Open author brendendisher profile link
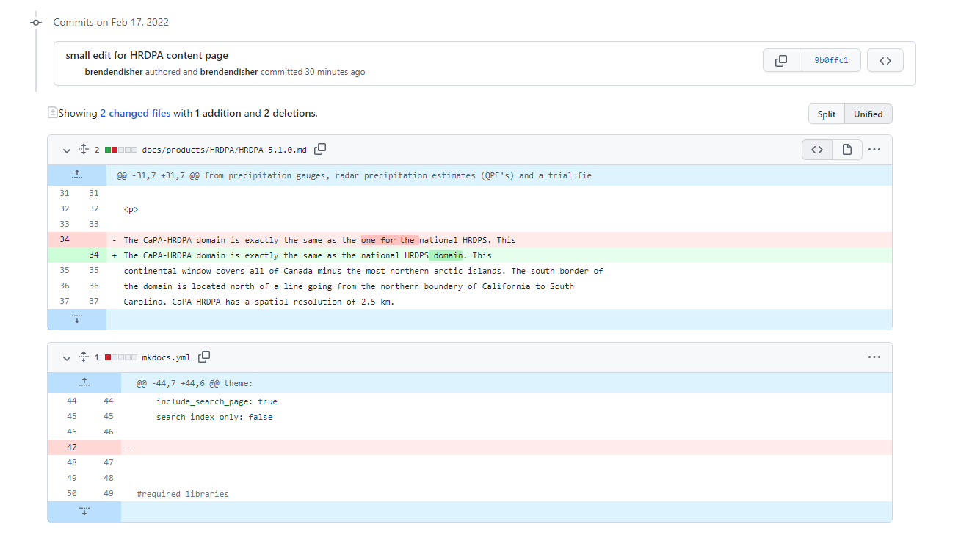Viewport: 961px width, 560px height. [x=114, y=72]
